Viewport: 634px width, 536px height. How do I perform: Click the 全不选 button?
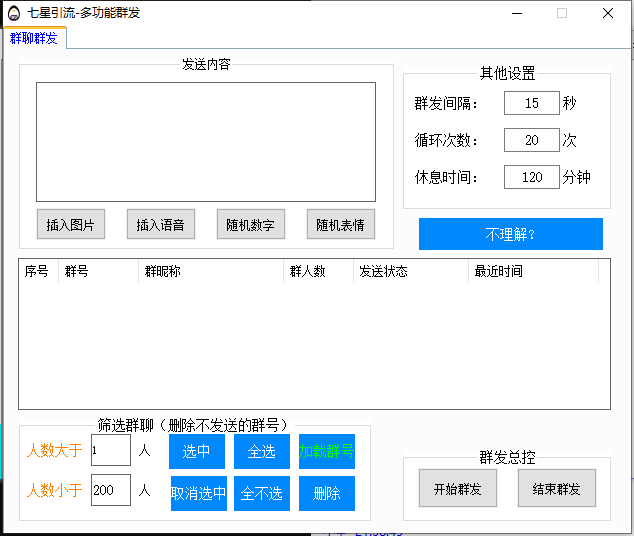262,494
